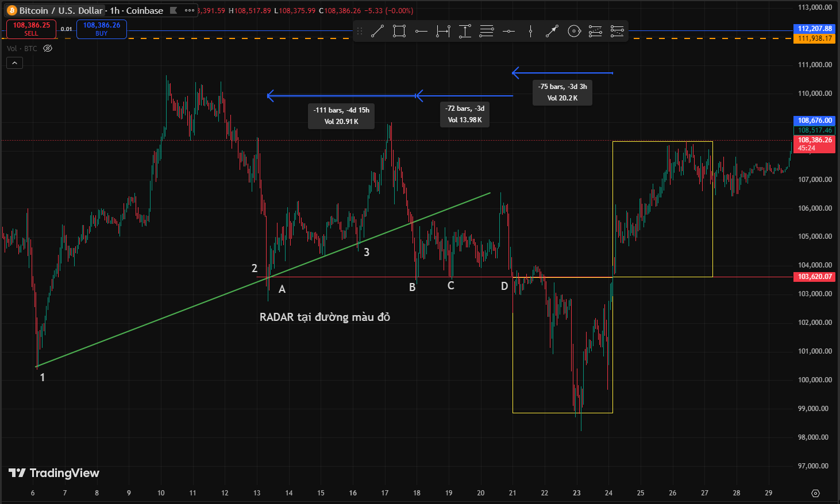Choose the Date Range measure tool
Screen dimensions: 840x504
(443, 32)
